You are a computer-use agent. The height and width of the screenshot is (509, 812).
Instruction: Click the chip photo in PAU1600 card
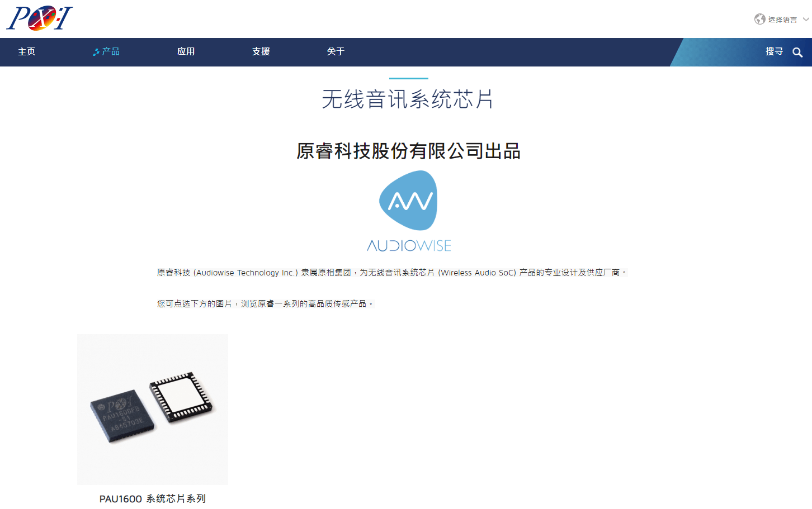pyautogui.click(x=152, y=409)
